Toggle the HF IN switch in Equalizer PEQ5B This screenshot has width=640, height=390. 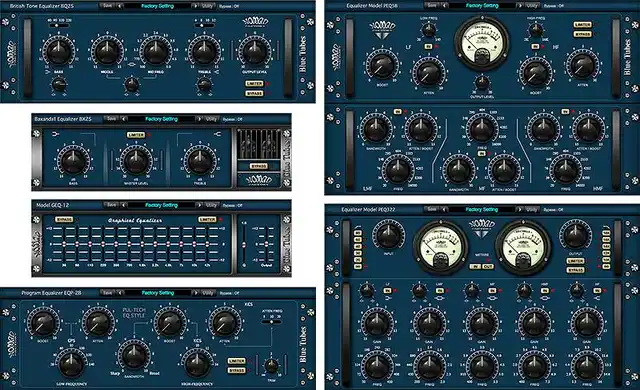pos(535,47)
